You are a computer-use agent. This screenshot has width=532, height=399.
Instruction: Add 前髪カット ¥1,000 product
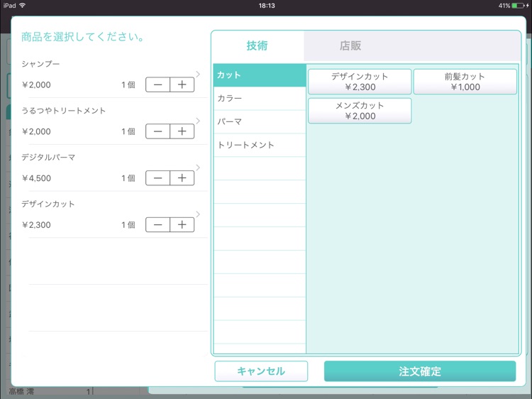pos(465,82)
